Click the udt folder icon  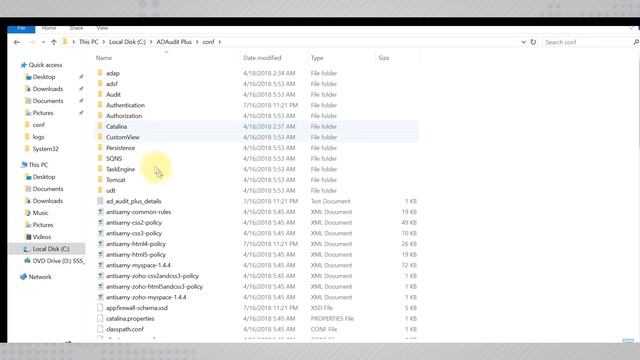click(x=100, y=190)
